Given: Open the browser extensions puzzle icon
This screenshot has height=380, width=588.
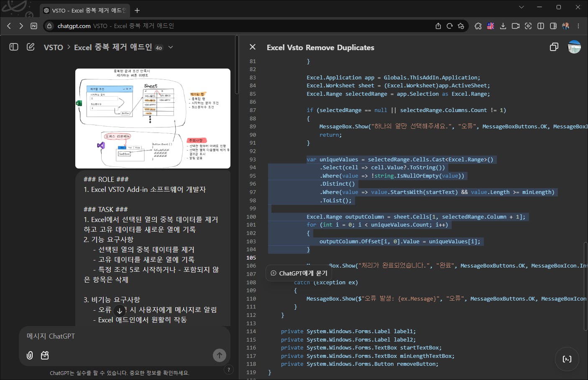Looking at the screenshot, I should click(x=478, y=26).
